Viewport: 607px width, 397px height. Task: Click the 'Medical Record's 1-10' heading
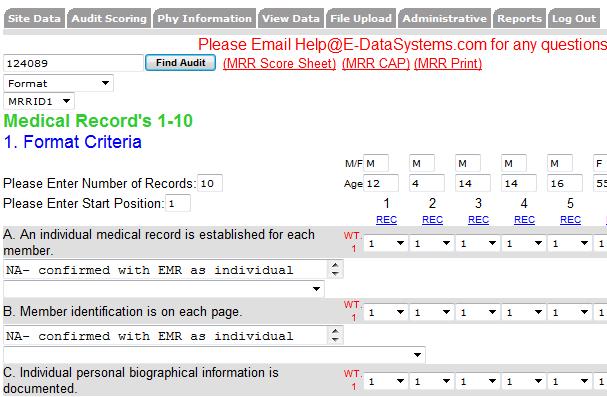pos(98,121)
